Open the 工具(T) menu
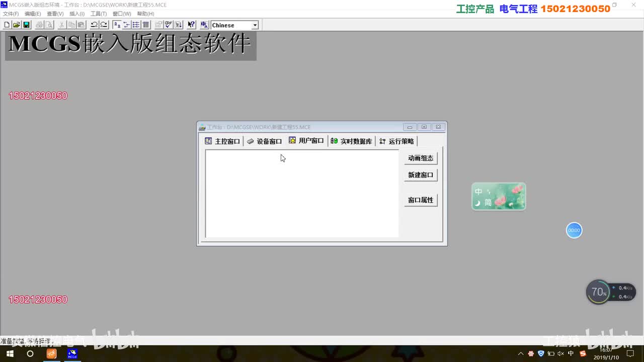The width and height of the screenshot is (644, 362). point(99,14)
